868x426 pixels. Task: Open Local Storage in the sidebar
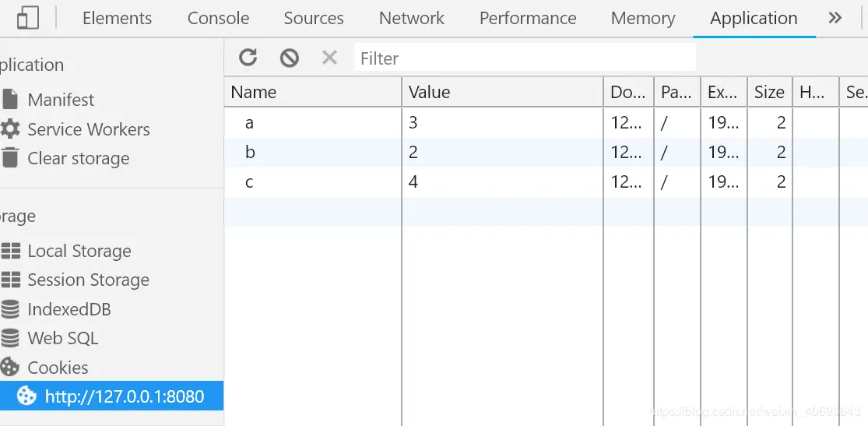point(79,251)
